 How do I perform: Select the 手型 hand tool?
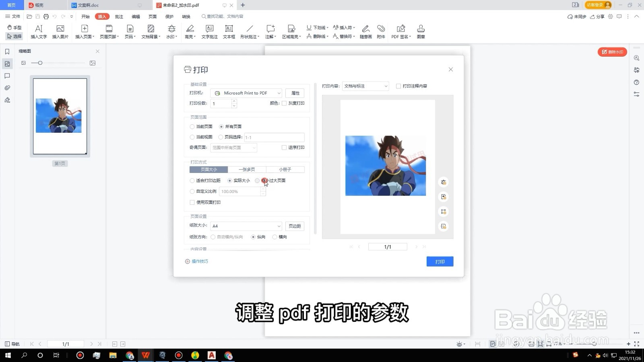click(14, 27)
